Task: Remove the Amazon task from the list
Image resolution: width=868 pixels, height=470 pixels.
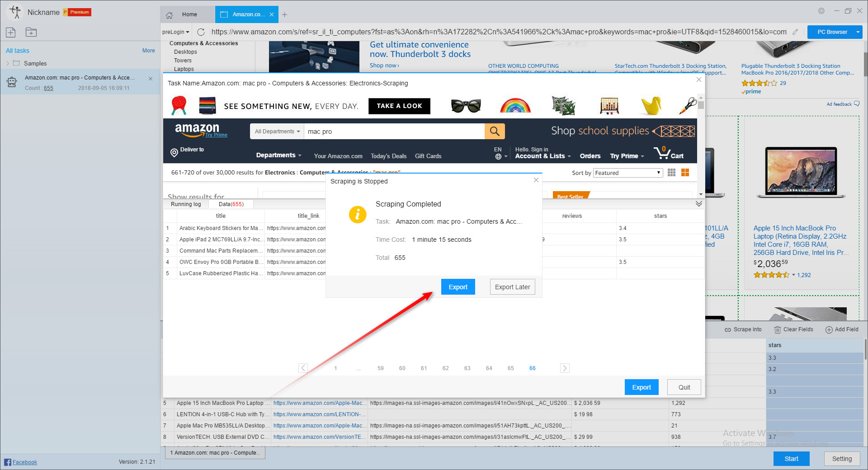Action: 151,79
